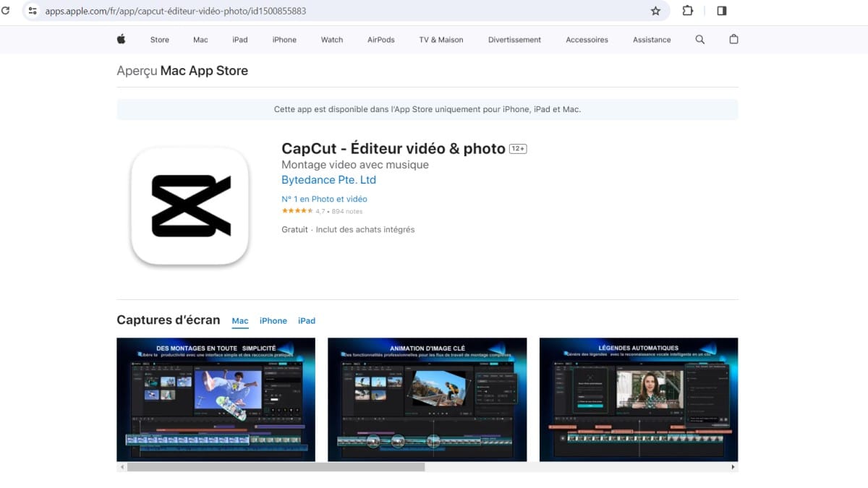Toggle the browser side panel icon
The width and height of the screenshot is (868, 488).
721,11
